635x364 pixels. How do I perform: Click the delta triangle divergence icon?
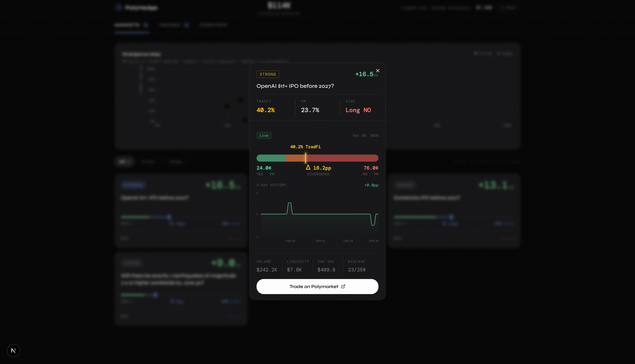308,167
